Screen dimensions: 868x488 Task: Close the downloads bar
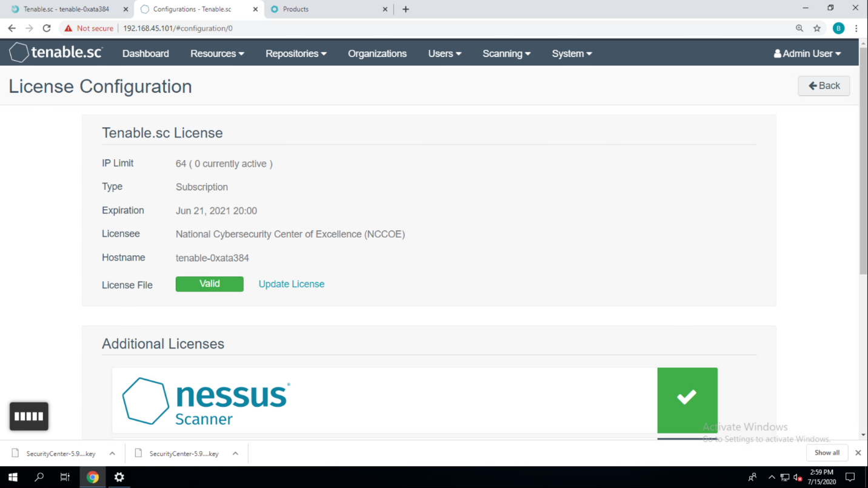pos(858,453)
